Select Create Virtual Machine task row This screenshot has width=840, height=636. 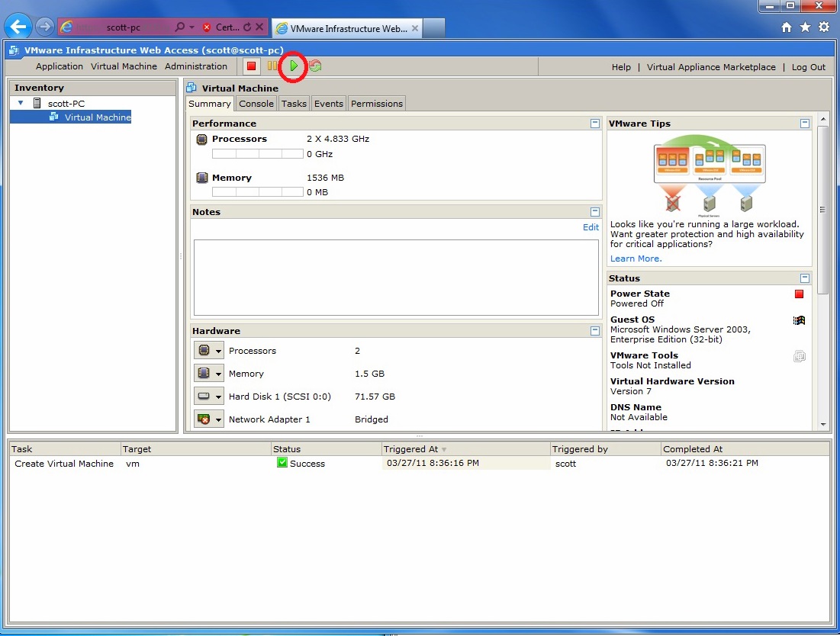419,464
